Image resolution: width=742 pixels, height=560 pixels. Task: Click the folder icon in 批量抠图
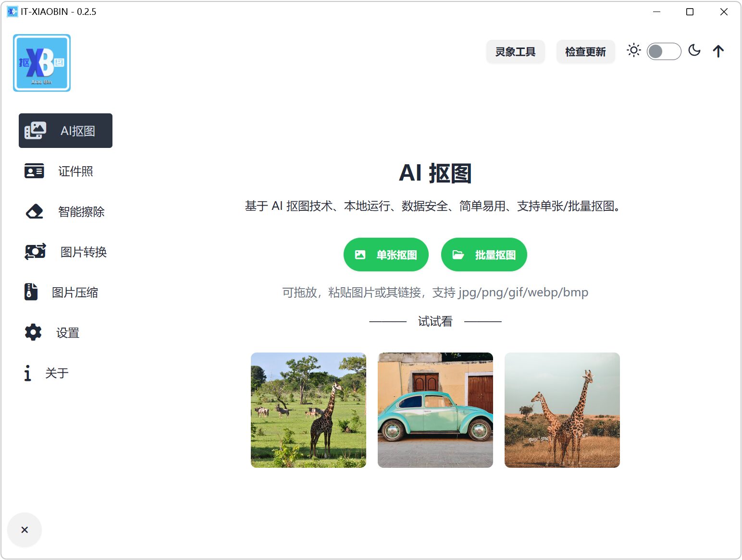[458, 255]
